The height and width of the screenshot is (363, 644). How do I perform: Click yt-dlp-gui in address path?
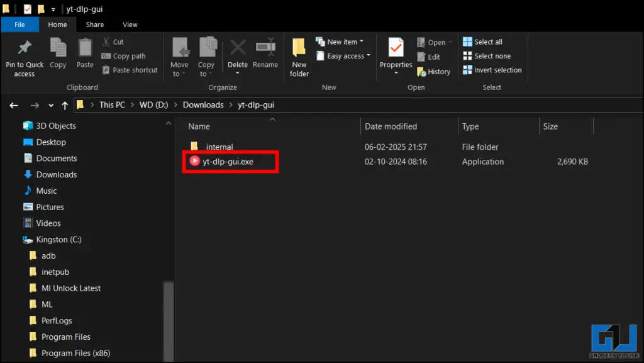coord(256,105)
